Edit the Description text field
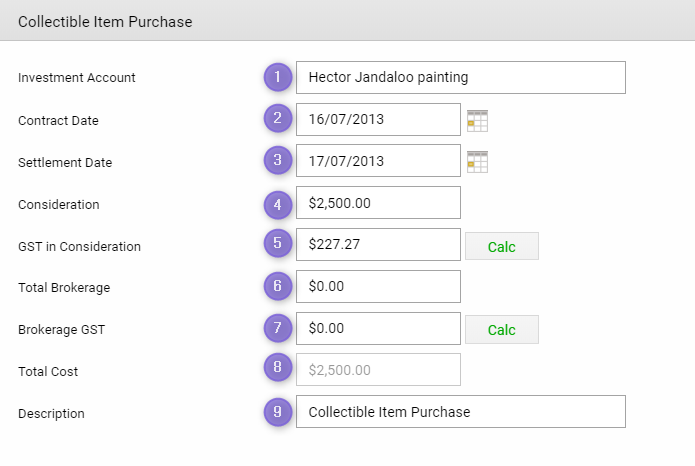Viewport: 695px width, 466px height. (461, 411)
